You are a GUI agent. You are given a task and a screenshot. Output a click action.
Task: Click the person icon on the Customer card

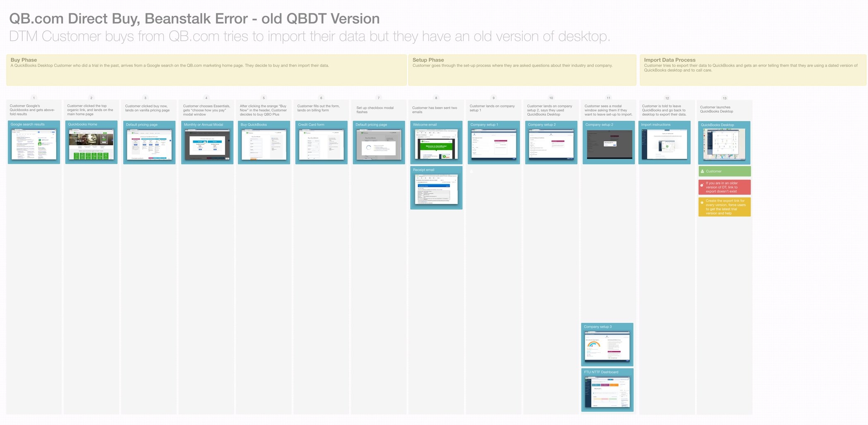point(702,171)
